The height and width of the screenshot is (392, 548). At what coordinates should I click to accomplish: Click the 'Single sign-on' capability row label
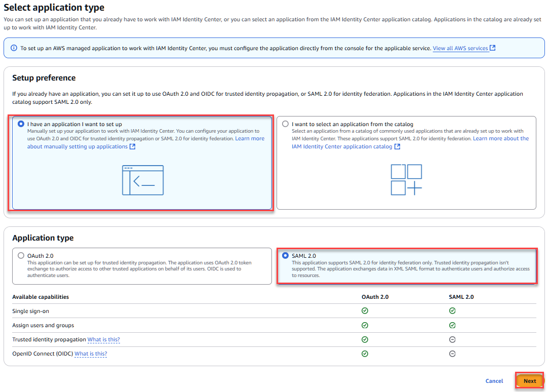[31, 311]
